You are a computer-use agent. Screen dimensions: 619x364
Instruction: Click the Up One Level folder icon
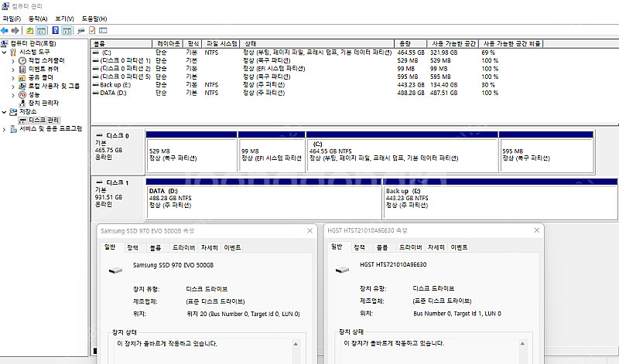point(29,30)
